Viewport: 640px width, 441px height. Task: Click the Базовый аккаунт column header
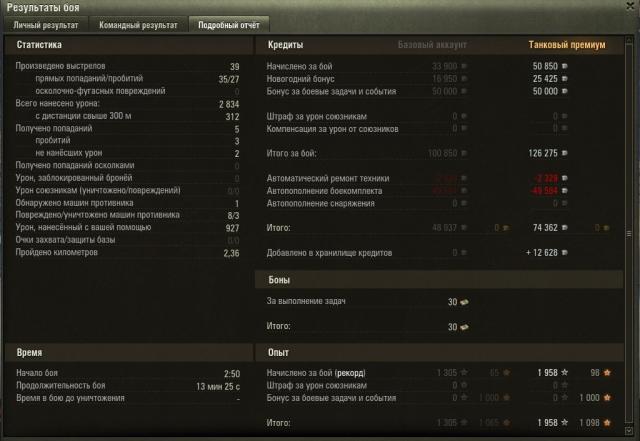pos(432,45)
